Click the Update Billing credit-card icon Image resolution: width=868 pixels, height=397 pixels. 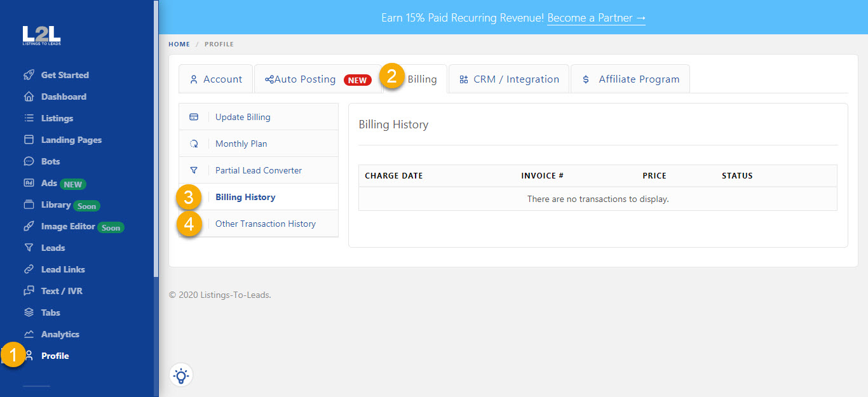pyautogui.click(x=194, y=116)
